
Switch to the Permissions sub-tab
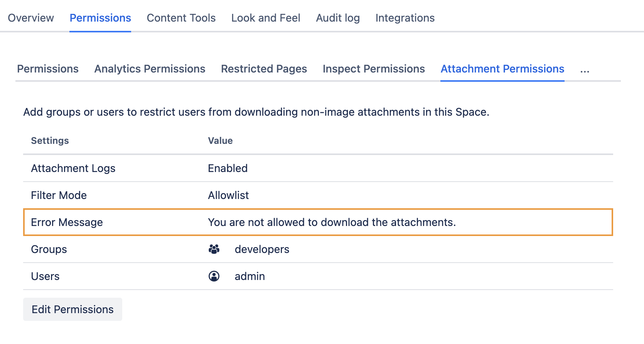click(47, 69)
